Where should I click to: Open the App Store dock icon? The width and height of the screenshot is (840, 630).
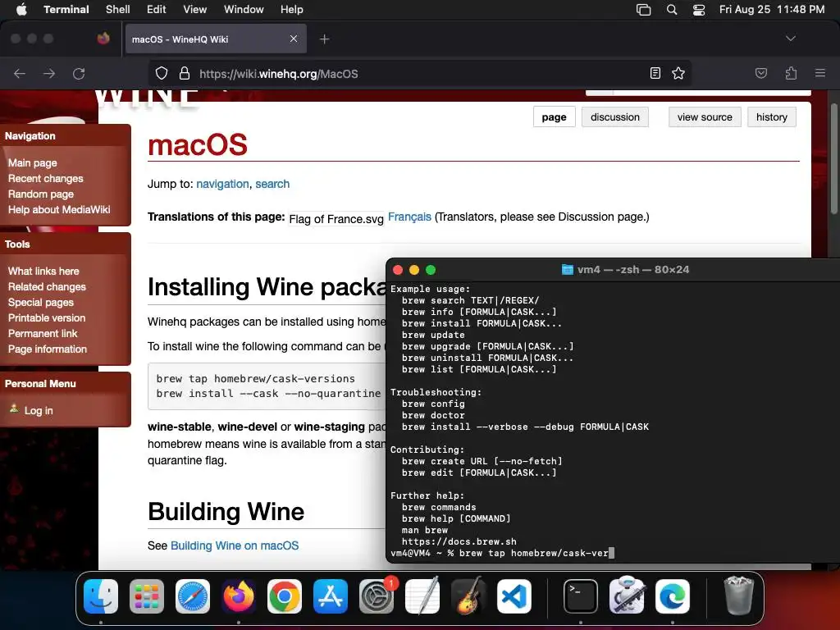pos(331,596)
